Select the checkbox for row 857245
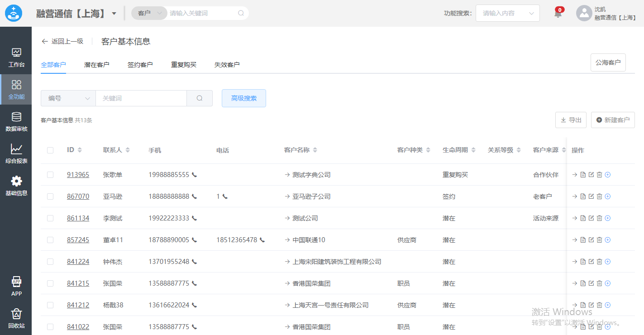 [50, 240]
